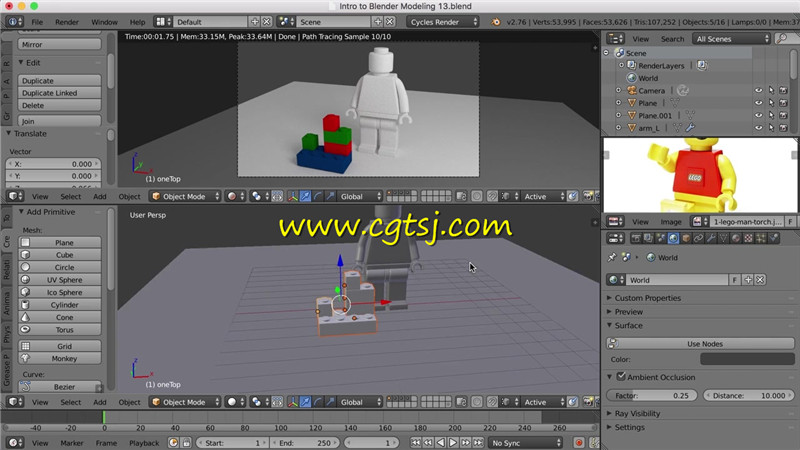
Task: Click the proportional editing circle in the upper viewport header
Action: click(x=477, y=196)
